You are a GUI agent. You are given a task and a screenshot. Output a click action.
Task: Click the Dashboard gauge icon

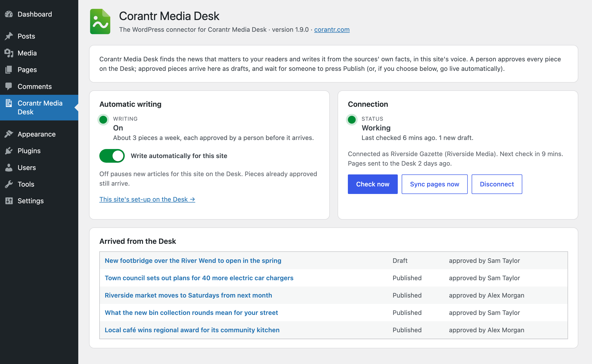9,14
